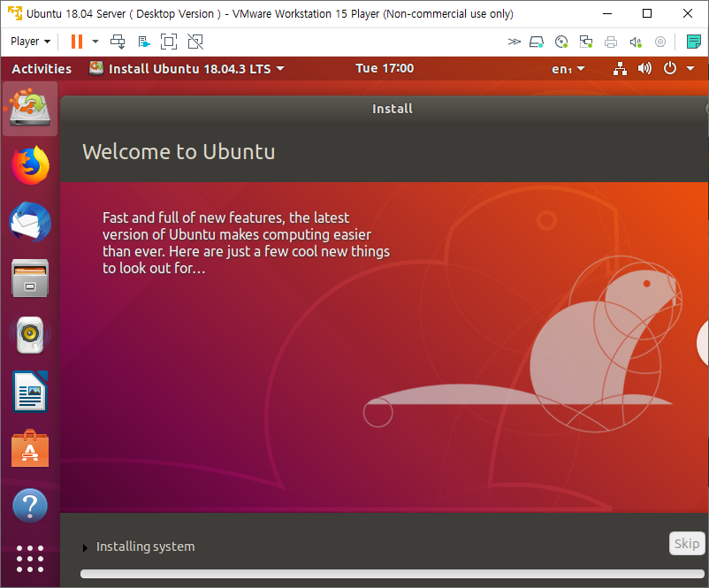This screenshot has height=588, width=709.
Task: Click the printer device icon
Action: pos(611,42)
